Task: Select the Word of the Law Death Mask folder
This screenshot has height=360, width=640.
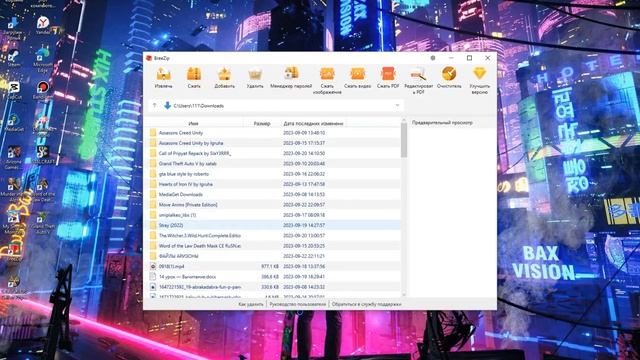Action: point(273,246)
